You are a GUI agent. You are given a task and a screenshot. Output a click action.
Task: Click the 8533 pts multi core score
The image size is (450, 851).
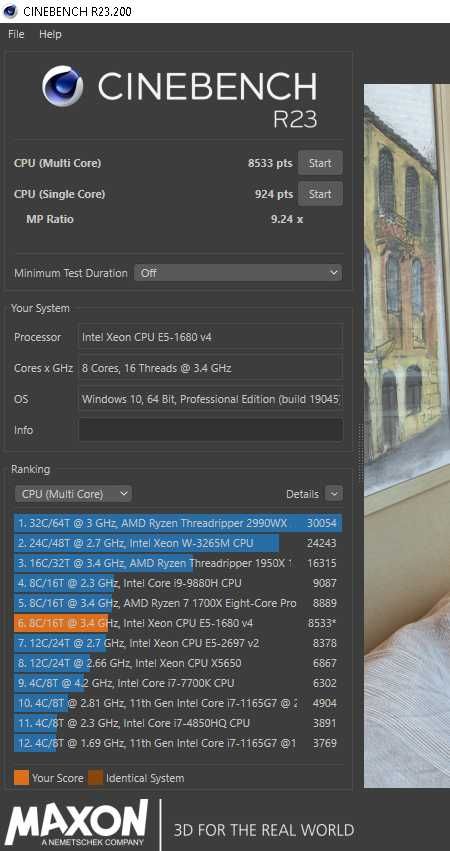[270, 163]
